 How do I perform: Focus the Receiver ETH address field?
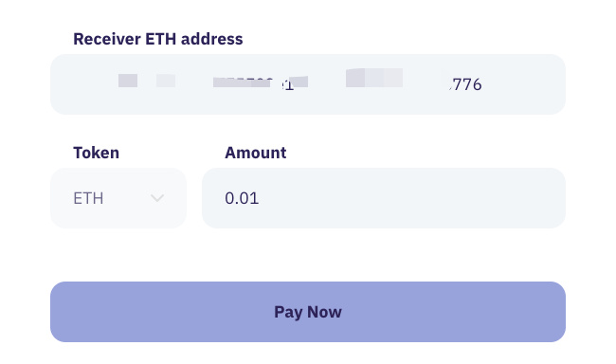(308, 84)
